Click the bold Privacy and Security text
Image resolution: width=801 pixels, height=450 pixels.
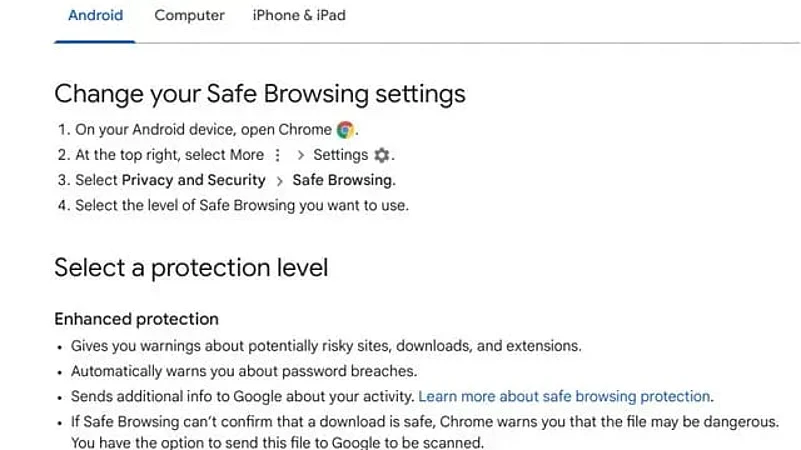pos(193,181)
